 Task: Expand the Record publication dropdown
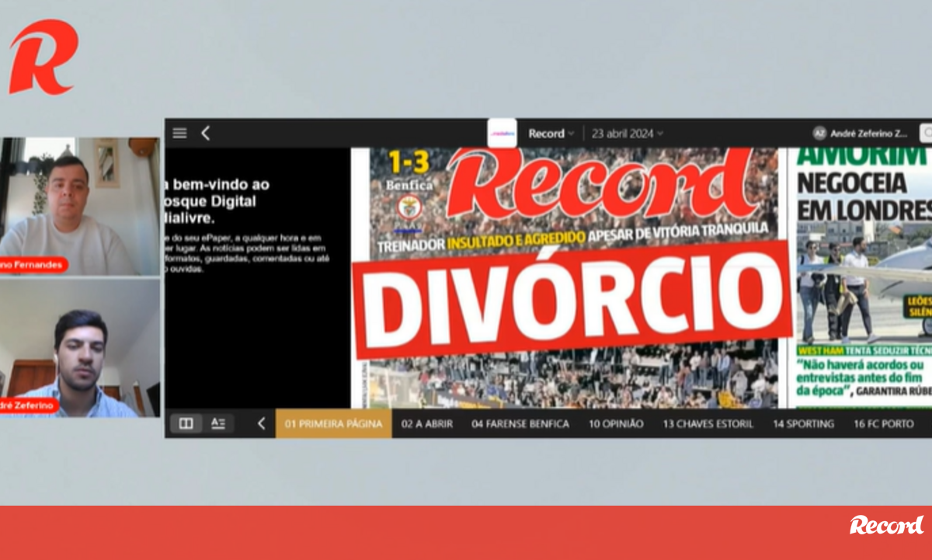(551, 133)
